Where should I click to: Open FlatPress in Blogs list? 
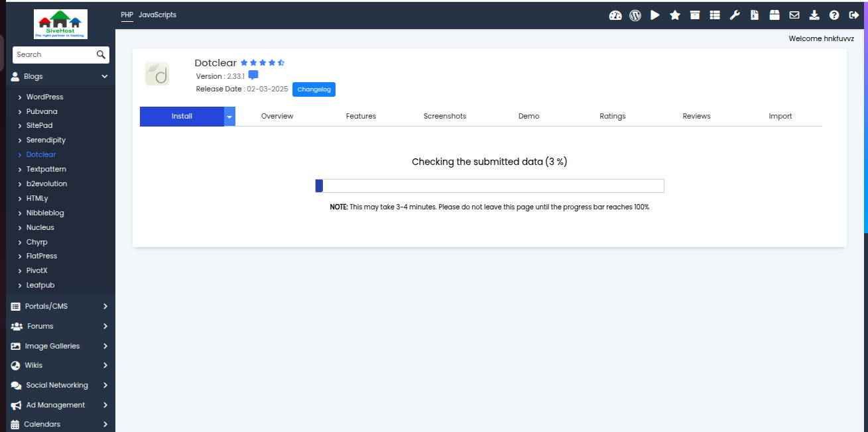coord(42,256)
